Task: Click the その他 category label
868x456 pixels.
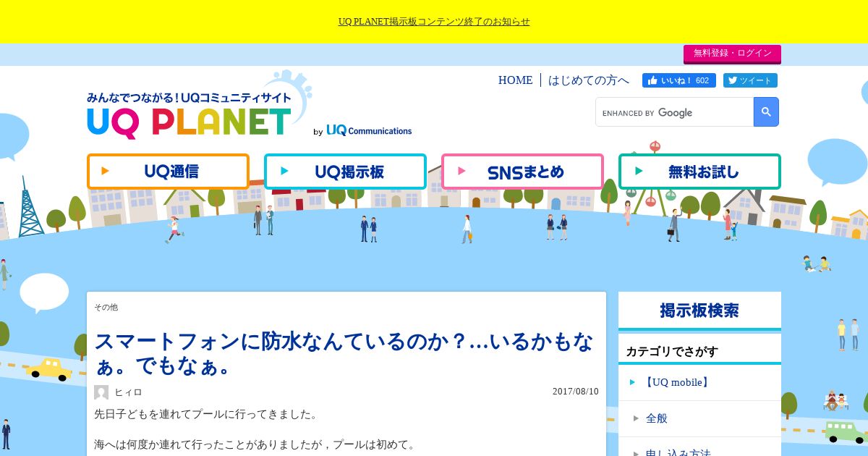Action: (x=106, y=307)
